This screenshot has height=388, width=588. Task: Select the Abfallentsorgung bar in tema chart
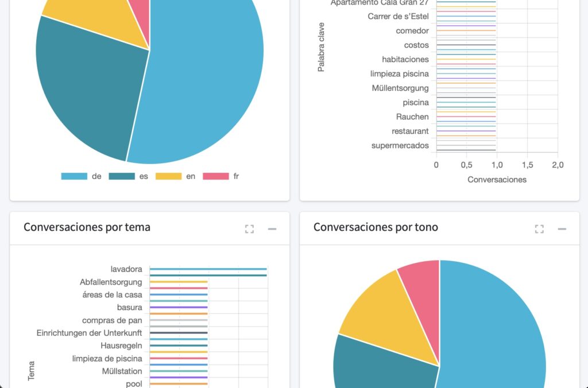coord(179,282)
